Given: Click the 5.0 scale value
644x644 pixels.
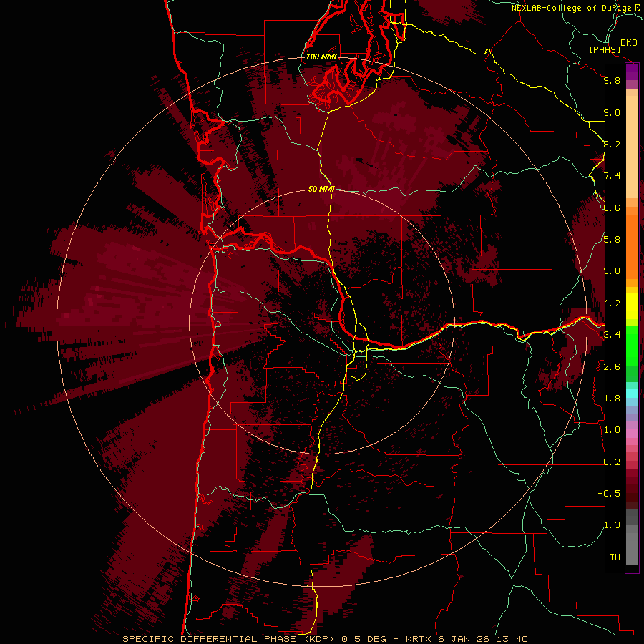Looking at the screenshot, I should (x=612, y=271).
